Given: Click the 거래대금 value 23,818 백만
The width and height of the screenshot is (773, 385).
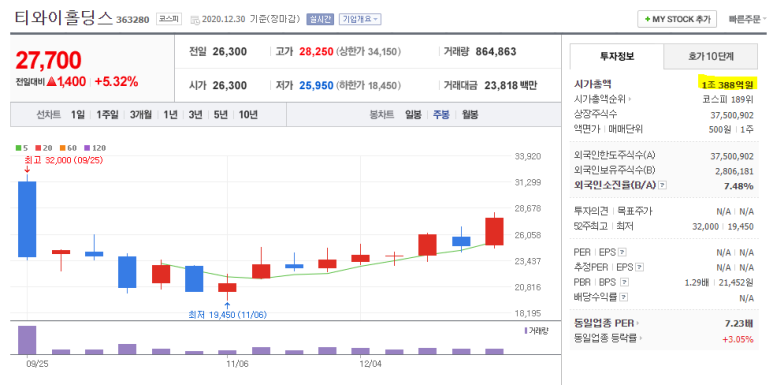Looking at the screenshot, I should pyautogui.click(x=511, y=85).
